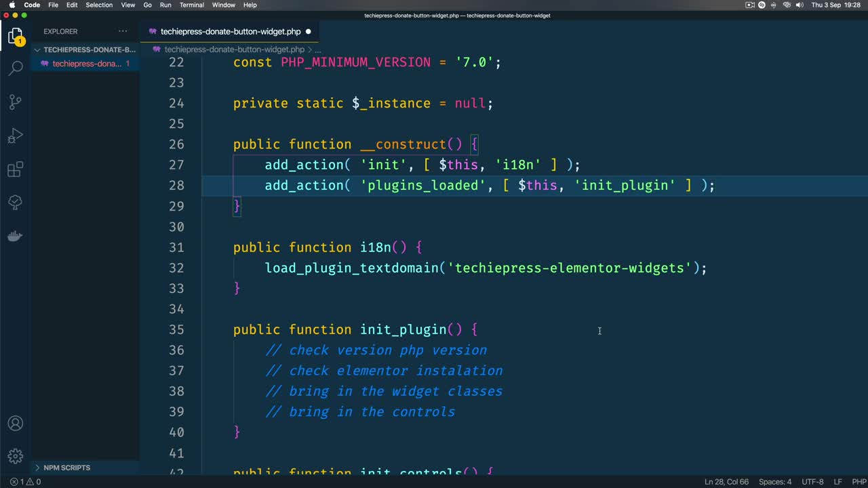The height and width of the screenshot is (488, 868).
Task: Open the Code application menu
Action: coord(32,5)
